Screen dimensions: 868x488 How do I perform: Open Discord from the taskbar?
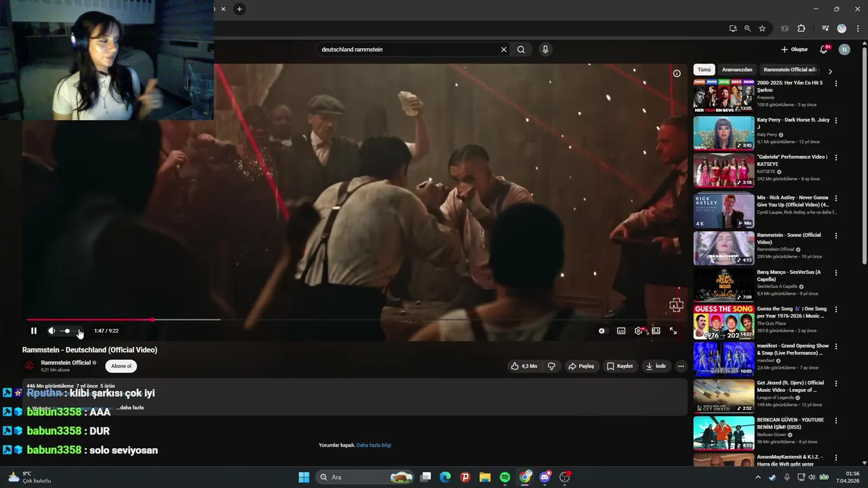[x=545, y=477]
